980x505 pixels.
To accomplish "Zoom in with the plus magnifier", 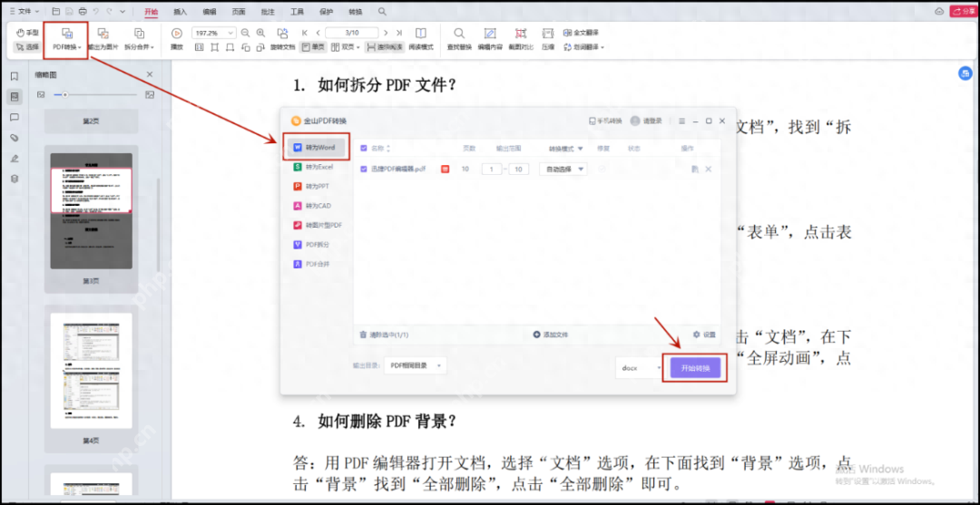I will tap(260, 33).
